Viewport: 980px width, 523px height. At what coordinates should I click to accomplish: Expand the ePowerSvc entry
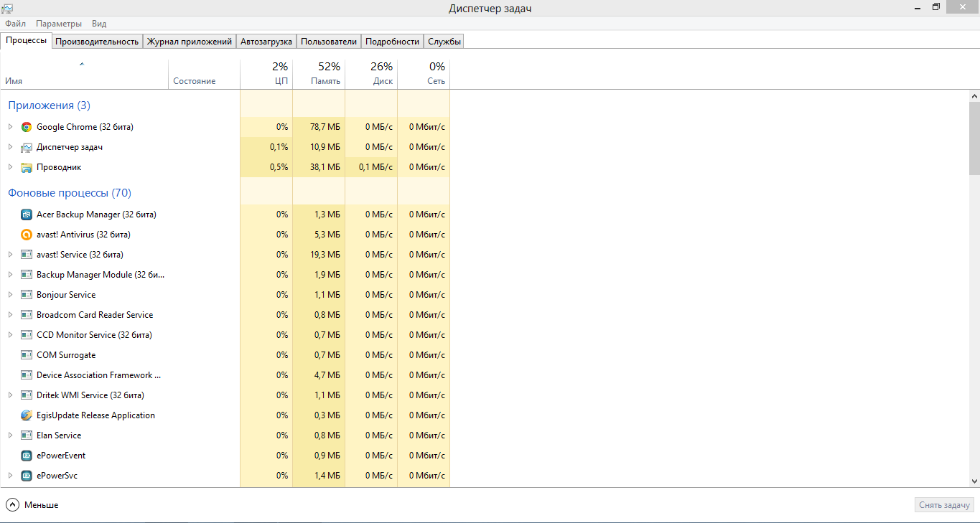(x=10, y=476)
